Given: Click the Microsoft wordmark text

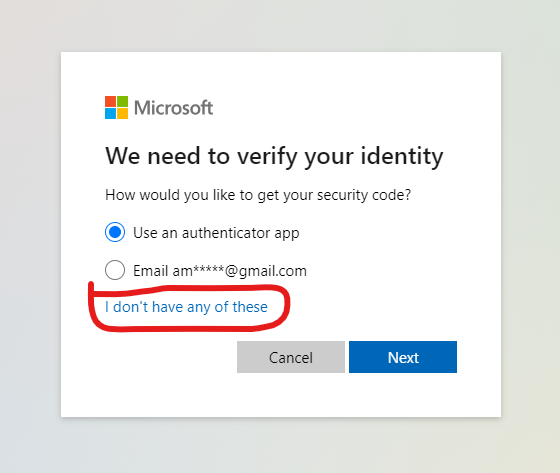Looking at the screenshot, I should click(174, 108).
